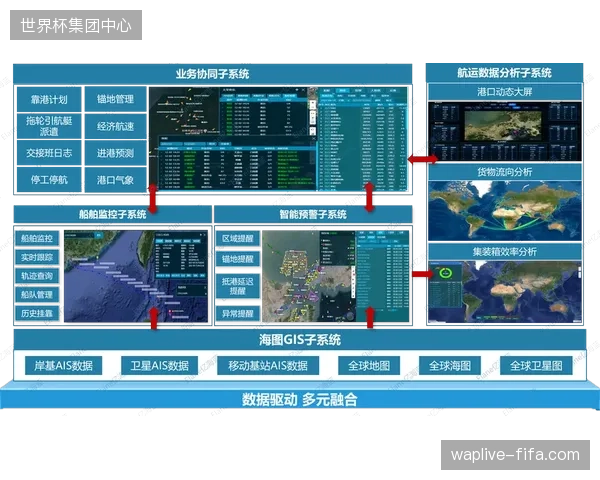Click the 世界杯集团中心 label
This screenshot has width=600, height=480.
tap(76, 25)
